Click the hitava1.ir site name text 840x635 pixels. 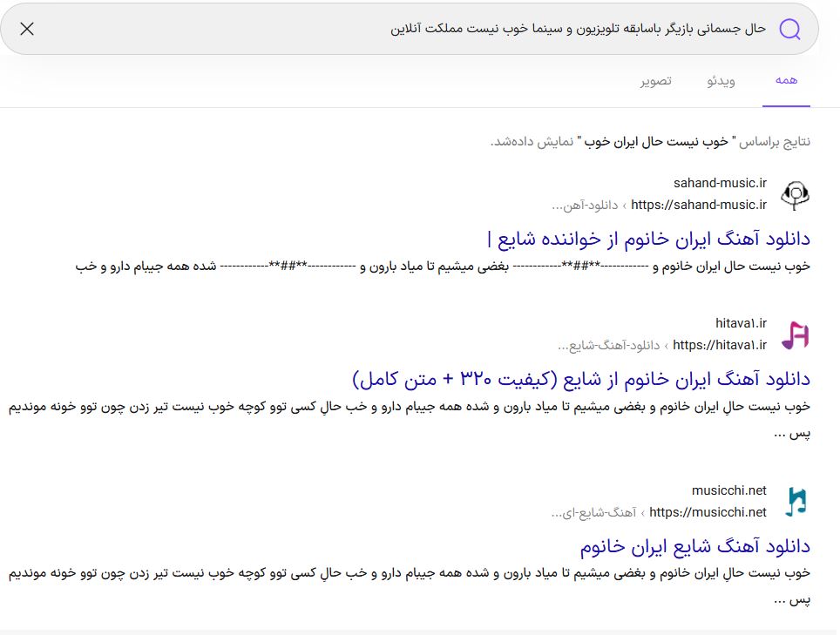pos(741,323)
